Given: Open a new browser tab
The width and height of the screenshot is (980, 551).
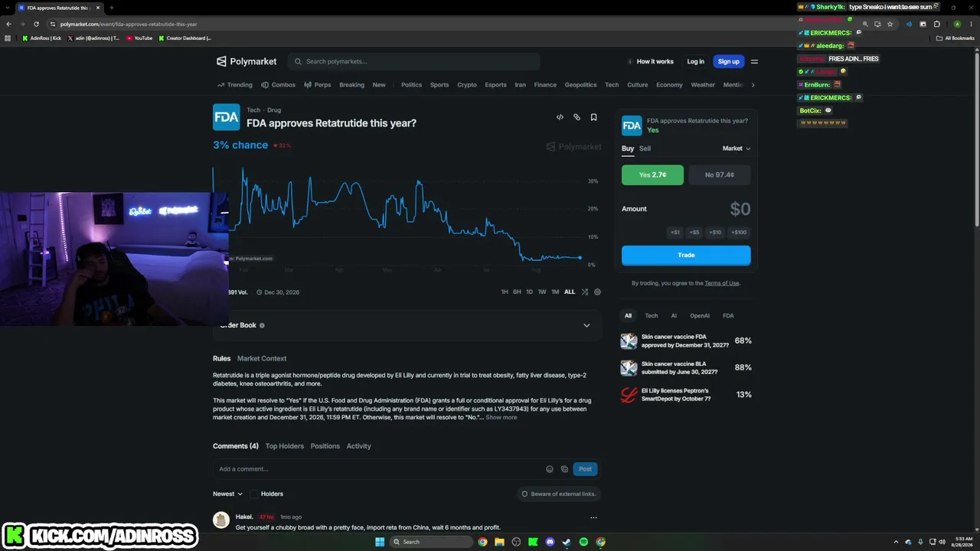Looking at the screenshot, I should pos(112,8).
